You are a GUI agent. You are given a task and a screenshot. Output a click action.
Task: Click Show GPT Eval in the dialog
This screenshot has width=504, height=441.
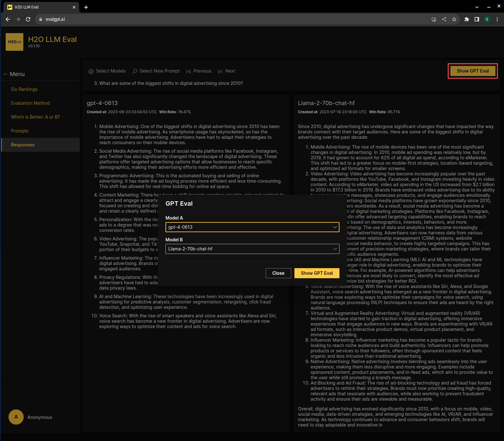[x=317, y=273]
